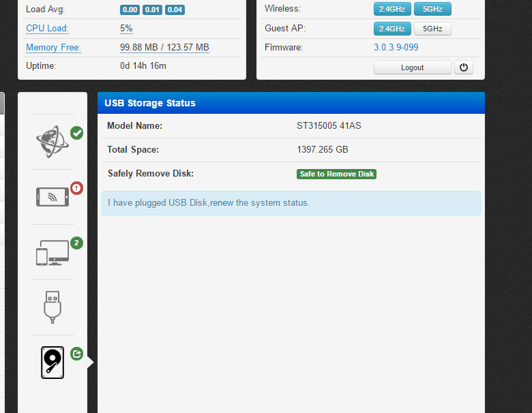Click the renew system status link
The width and height of the screenshot is (532, 413).
click(222, 203)
